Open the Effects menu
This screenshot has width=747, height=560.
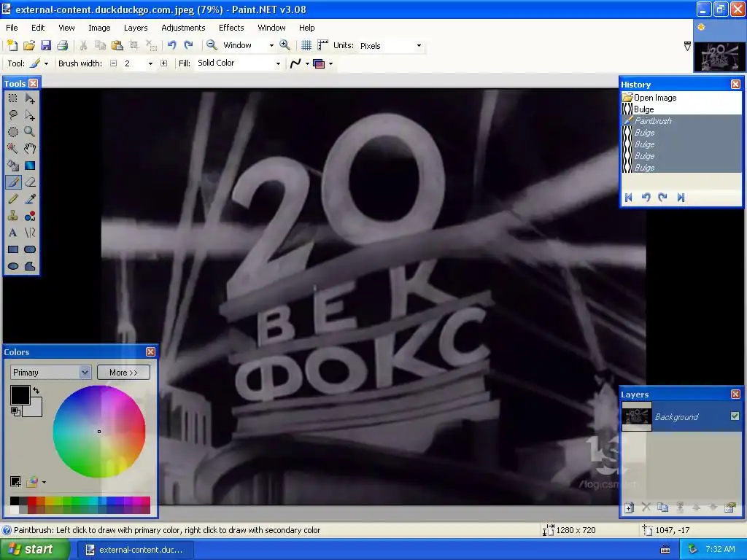[231, 28]
